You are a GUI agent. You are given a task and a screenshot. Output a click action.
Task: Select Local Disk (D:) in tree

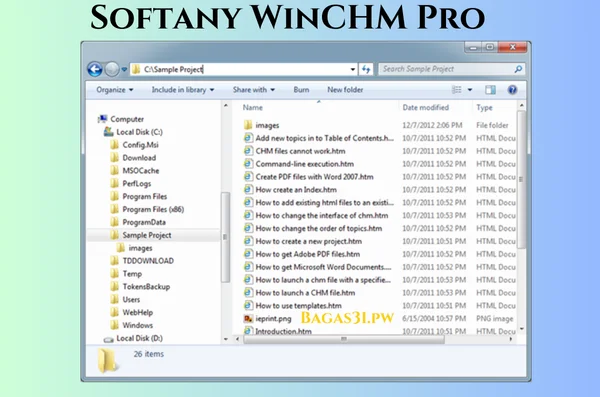133,338
